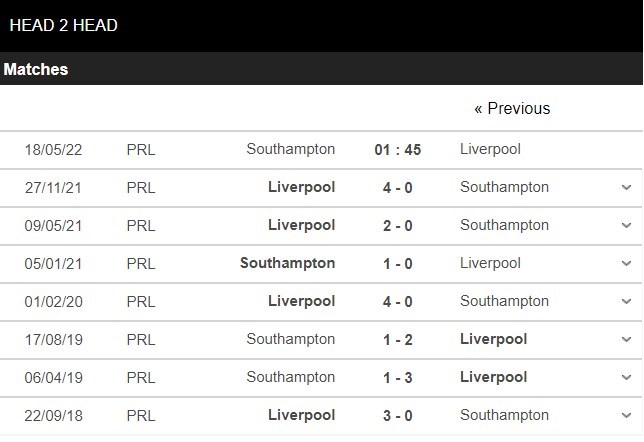The image size is (644, 442).
Task: Click the 3 - 0 score dated 22/09/18
Action: pyautogui.click(x=397, y=415)
